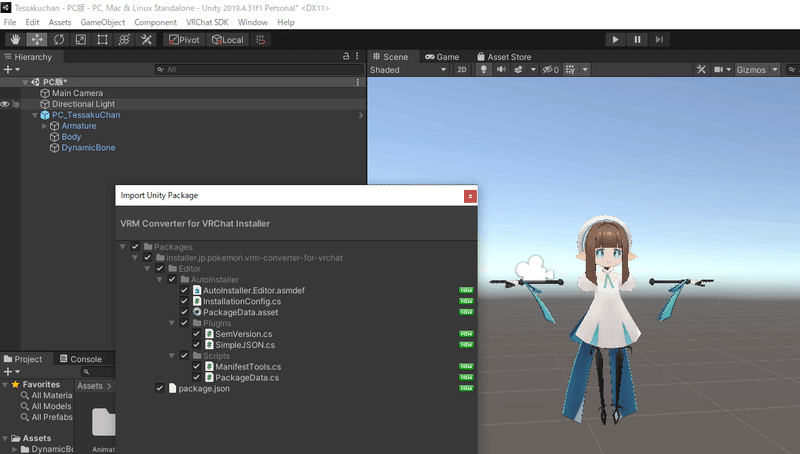Viewport: 800px width, 454px height.
Task: Select DynamicBone object in Hierarchy
Action: pos(88,148)
